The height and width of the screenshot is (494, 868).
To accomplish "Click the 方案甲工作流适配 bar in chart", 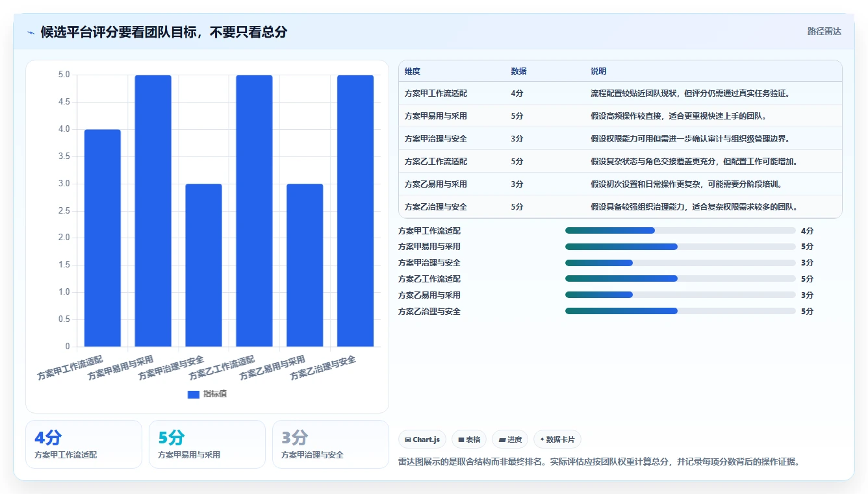I will (103, 238).
